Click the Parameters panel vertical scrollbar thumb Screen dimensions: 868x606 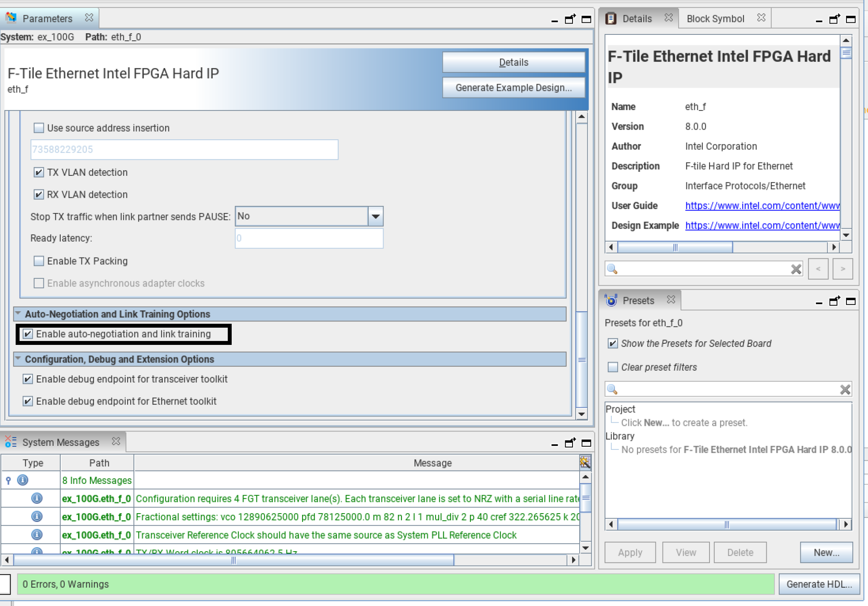[582, 359]
